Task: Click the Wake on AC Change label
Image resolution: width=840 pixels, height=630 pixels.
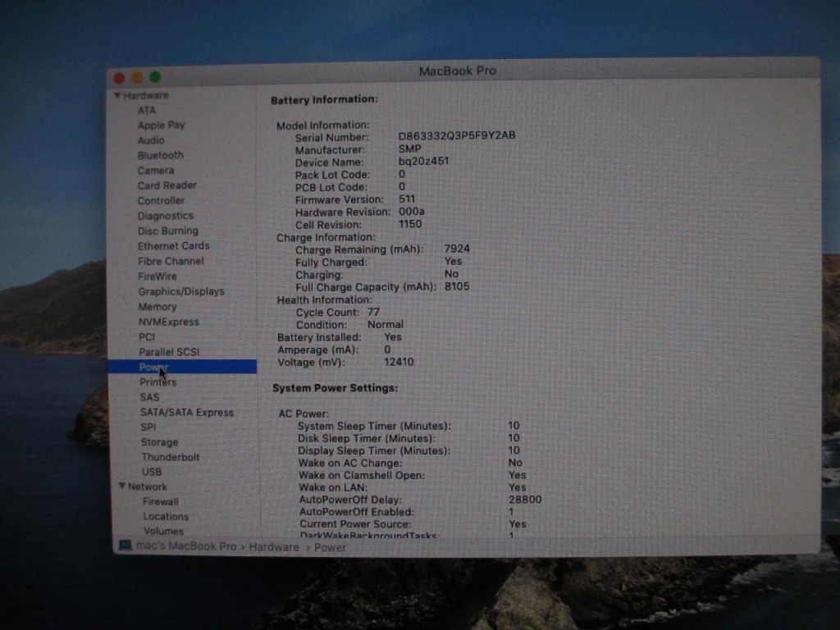Action: point(349,463)
